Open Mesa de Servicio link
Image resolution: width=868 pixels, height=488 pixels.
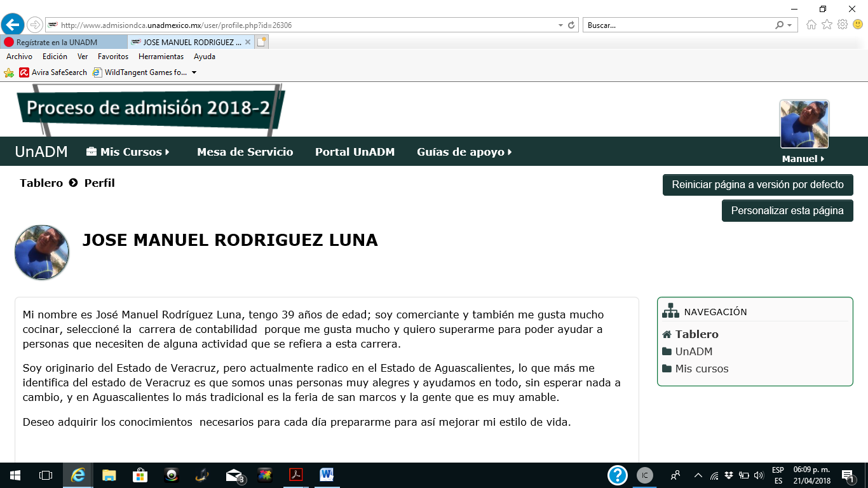coord(245,152)
